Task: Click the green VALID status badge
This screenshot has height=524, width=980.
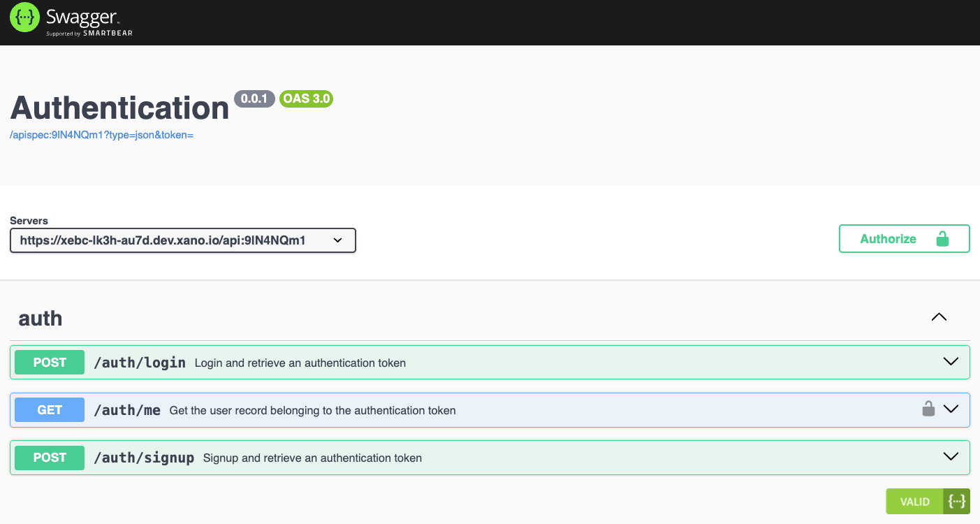Action: point(915,501)
